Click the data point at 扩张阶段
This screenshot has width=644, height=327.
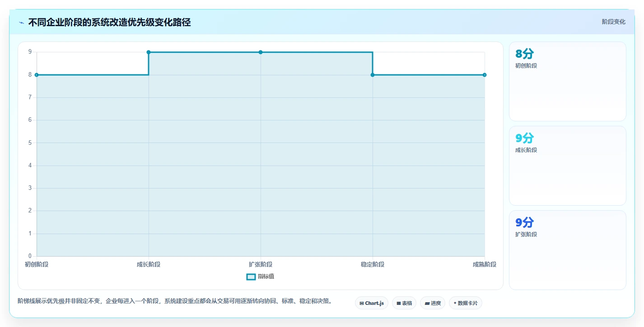(x=261, y=52)
